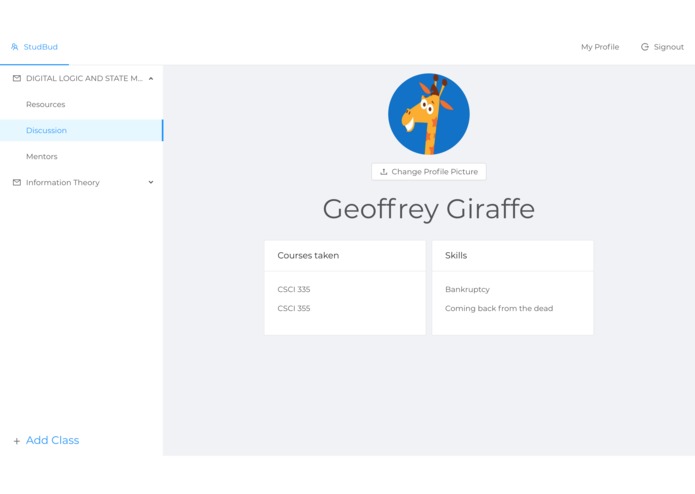Click the Signout icon
Screen dimensions: 695x494
[644, 47]
